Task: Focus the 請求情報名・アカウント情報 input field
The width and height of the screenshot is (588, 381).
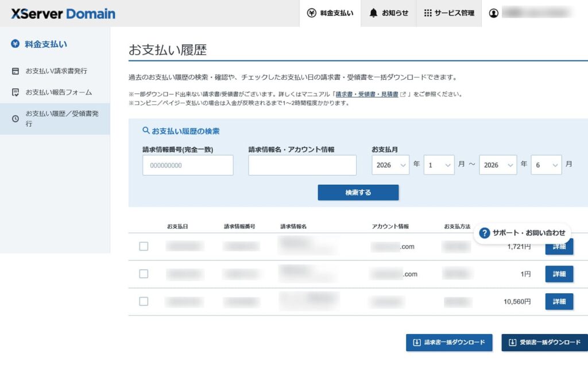Action: [302, 165]
